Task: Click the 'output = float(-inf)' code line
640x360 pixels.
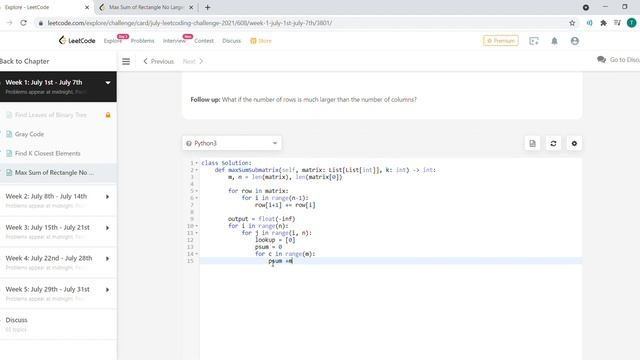Action: (261, 219)
